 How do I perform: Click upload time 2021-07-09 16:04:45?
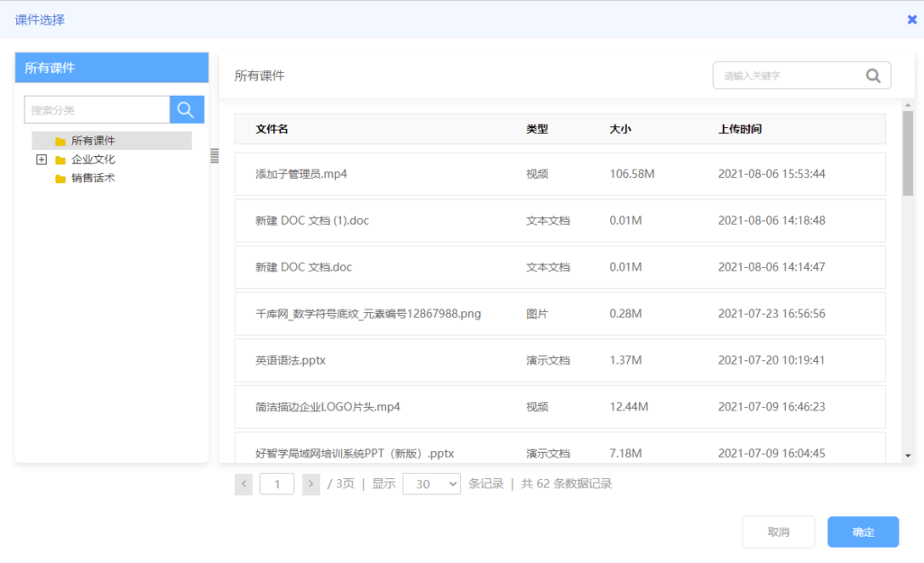point(772,453)
